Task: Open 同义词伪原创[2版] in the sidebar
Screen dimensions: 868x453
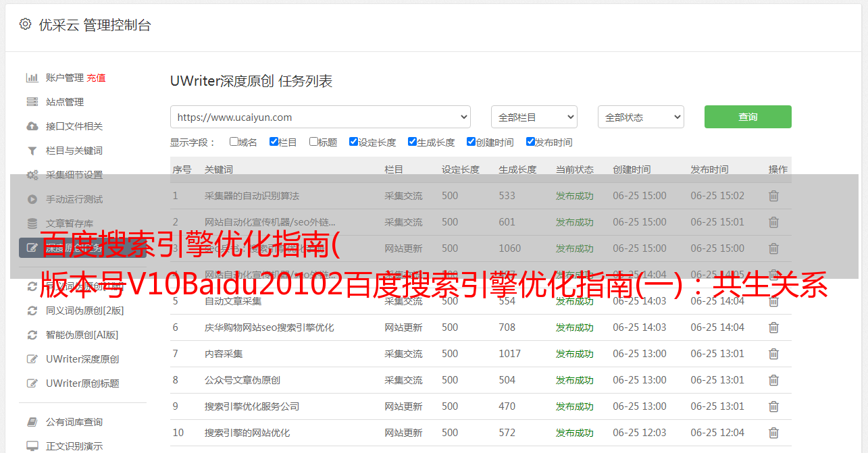Action: [x=85, y=311]
